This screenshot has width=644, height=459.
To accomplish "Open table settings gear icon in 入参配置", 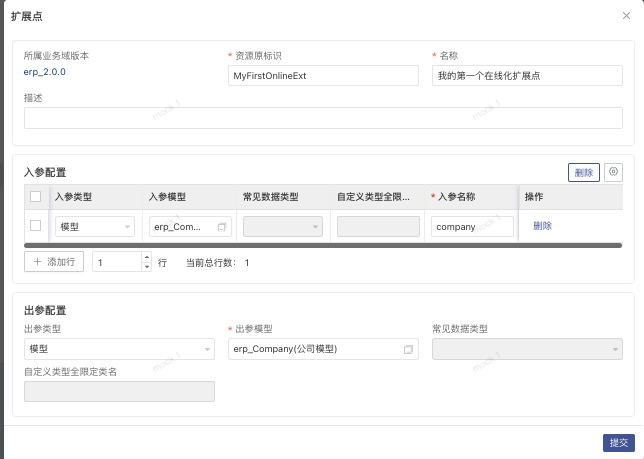I will click(x=613, y=172).
